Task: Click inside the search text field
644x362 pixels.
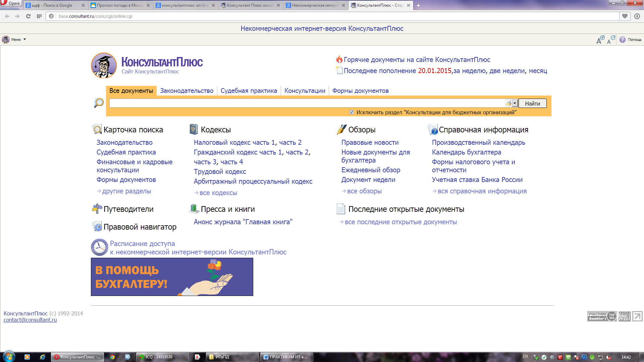Action: pos(307,103)
